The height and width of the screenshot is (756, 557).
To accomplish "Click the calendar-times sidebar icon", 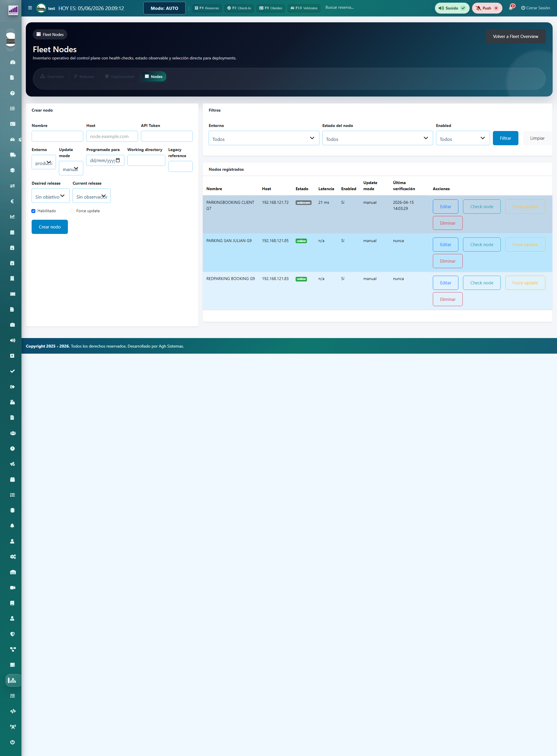I will [x=12, y=263].
